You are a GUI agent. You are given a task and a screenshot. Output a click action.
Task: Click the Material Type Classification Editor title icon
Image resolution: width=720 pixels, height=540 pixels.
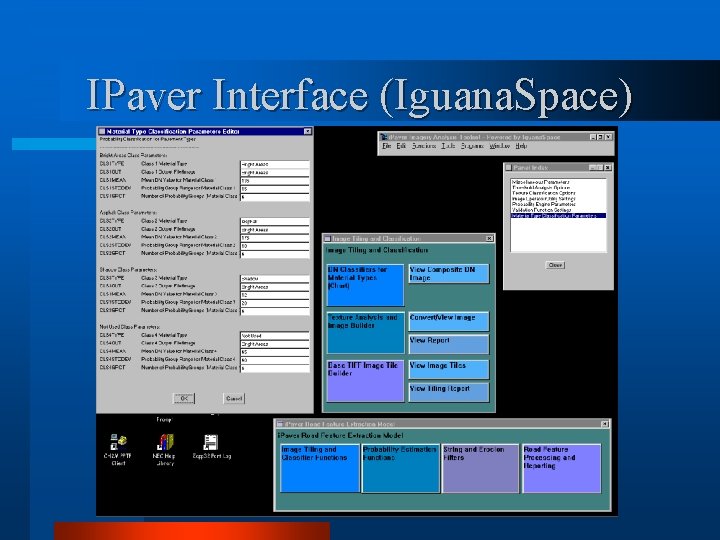[102, 131]
